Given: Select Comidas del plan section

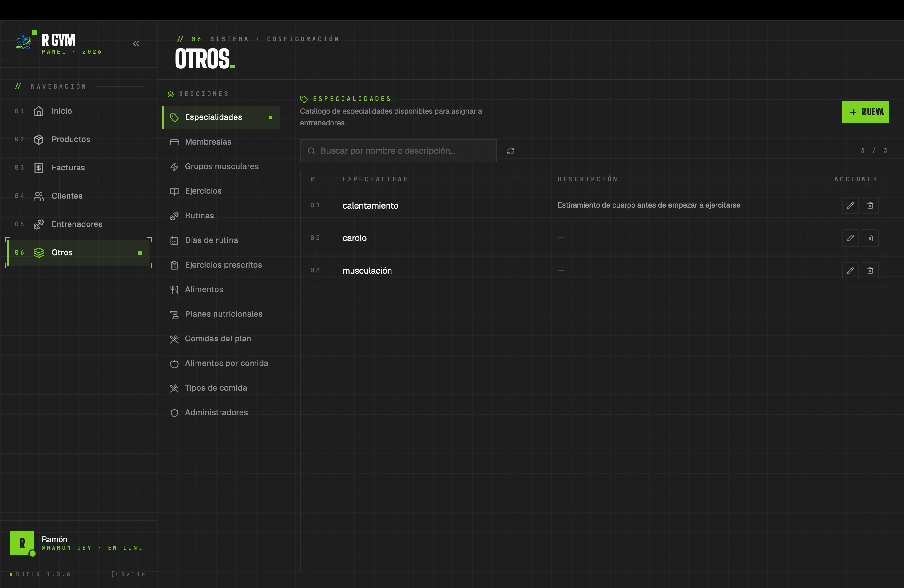Looking at the screenshot, I should (x=221, y=339).
